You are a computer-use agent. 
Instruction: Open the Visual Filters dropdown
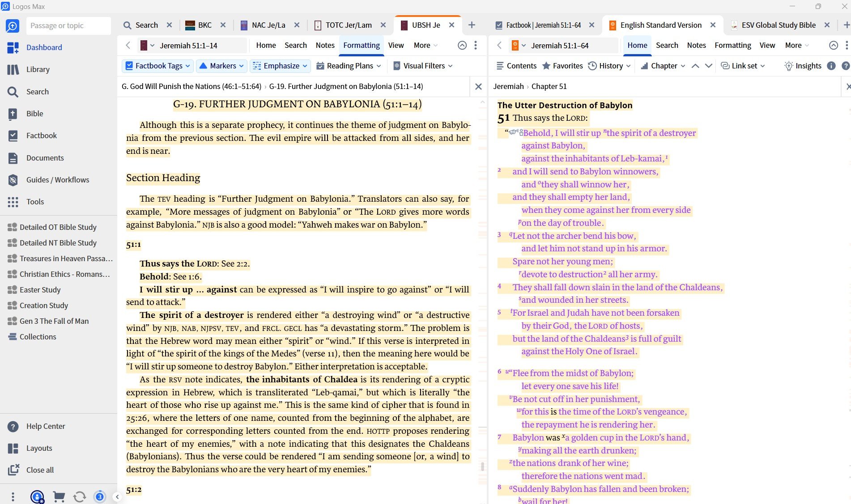click(x=423, y=66)
